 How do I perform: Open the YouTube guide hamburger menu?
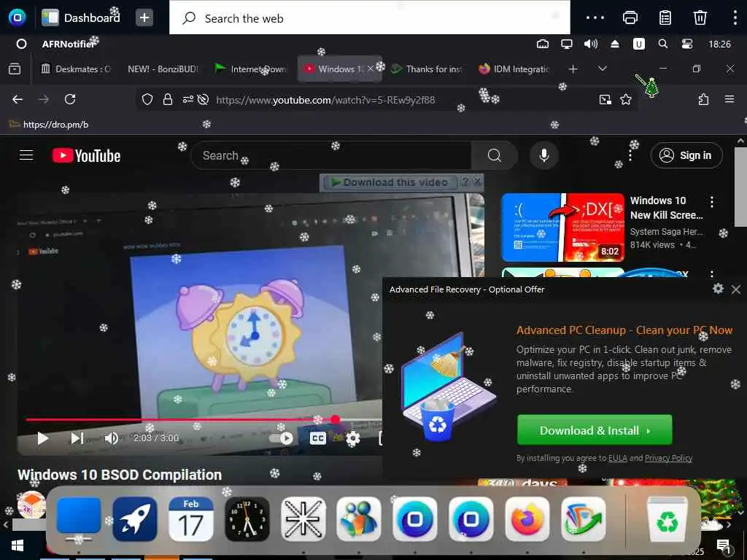tap(26, 155)
